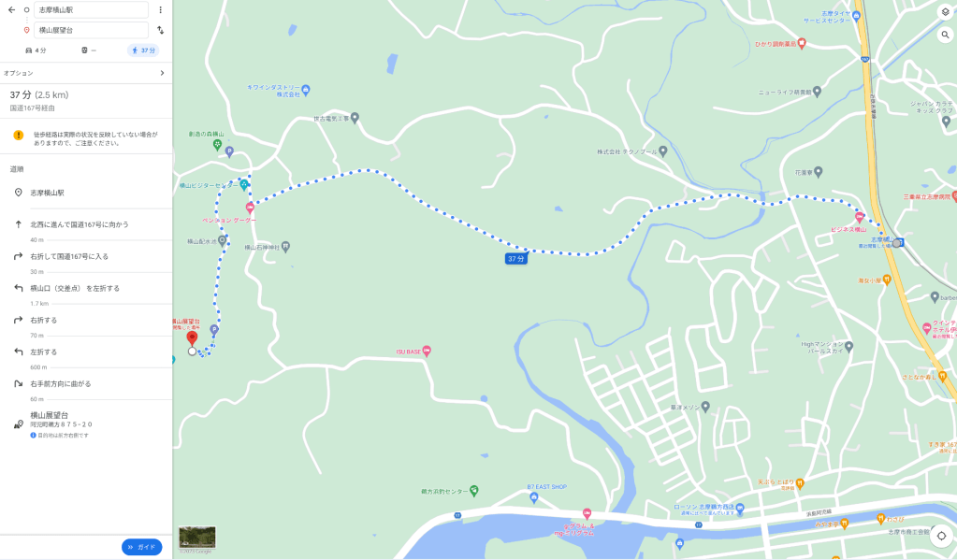Image resolution: width=957 pixels, height=560 pixels.
Task: Click the map search magnifier icon
Action: (946, 35)
